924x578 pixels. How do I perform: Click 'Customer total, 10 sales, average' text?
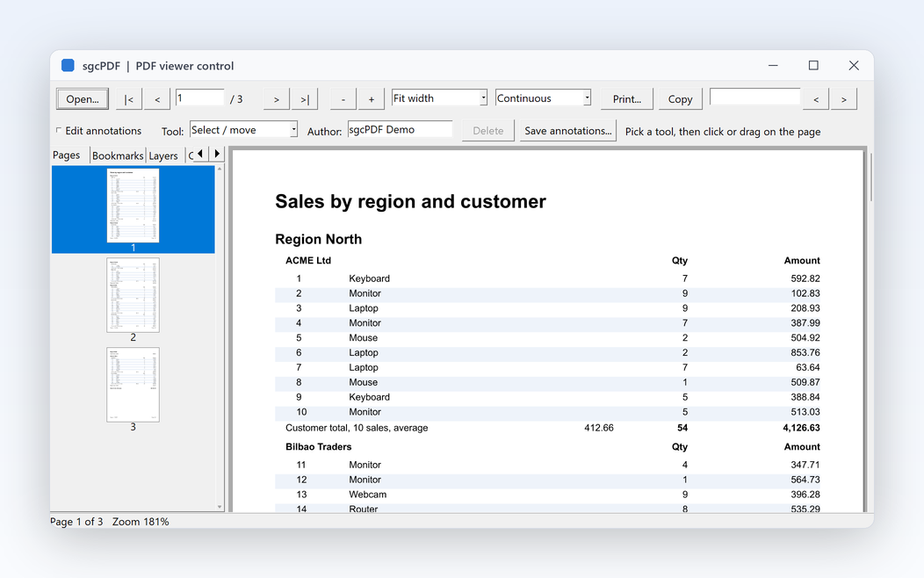click(357, 428)
